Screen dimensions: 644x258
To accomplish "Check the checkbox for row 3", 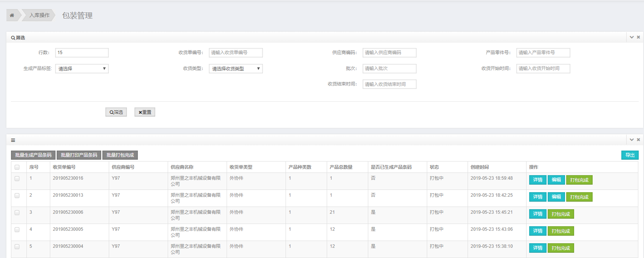I will (x=17, y=213).
